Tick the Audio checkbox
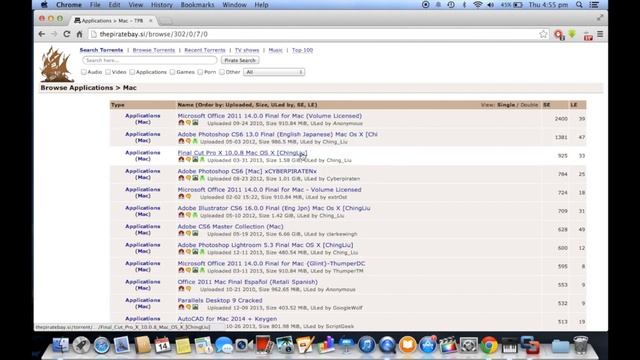The image size is (640, 360). coord(84,72)
